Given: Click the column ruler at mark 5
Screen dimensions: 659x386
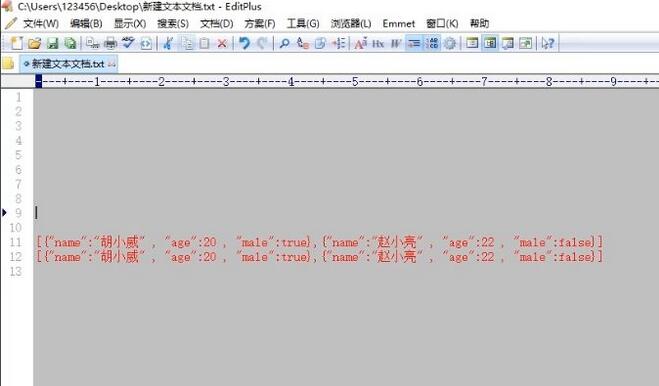Looking at the screenshot, I should pyautogui.click(x=355, y=82).
